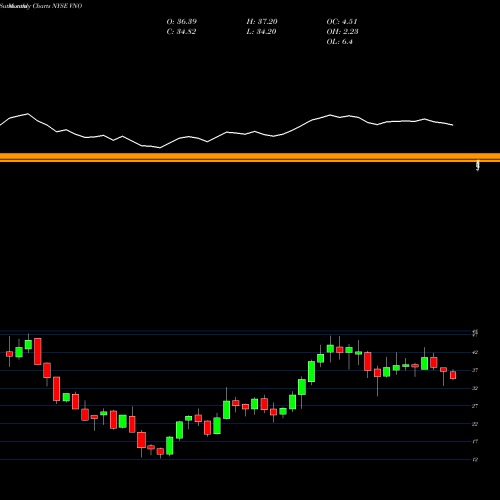Click the 17 price axis label

[475, 442]
